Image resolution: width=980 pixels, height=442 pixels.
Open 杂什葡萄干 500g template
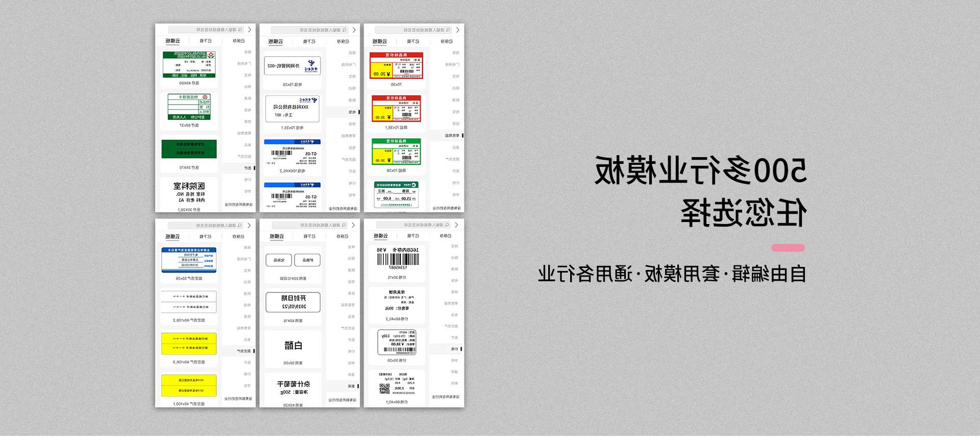coord(293,390)
